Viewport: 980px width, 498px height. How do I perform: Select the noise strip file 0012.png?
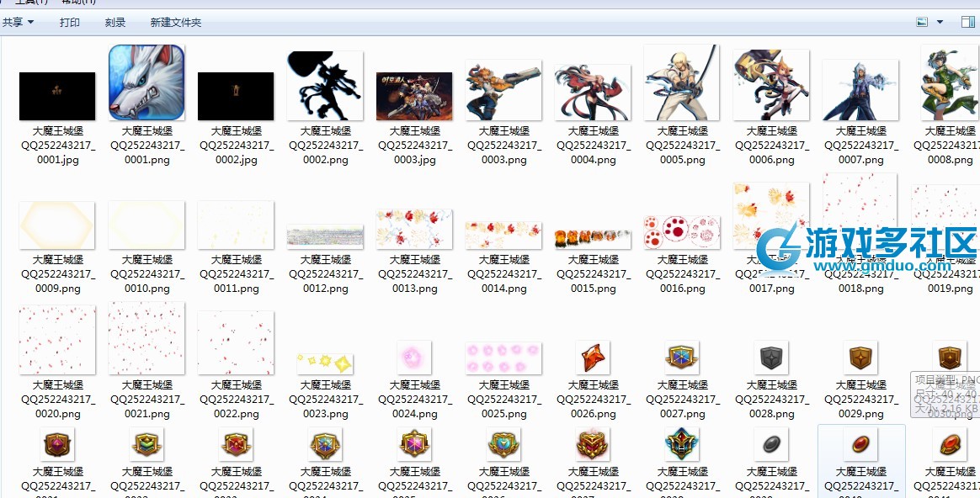click(325, 236)
